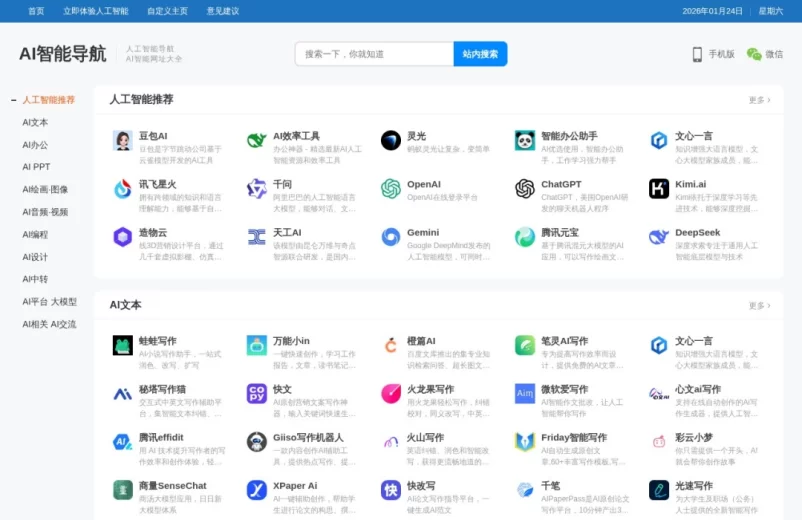
Task: Select AI办公 in the sidebar
Action: click(x=35, y=145)
